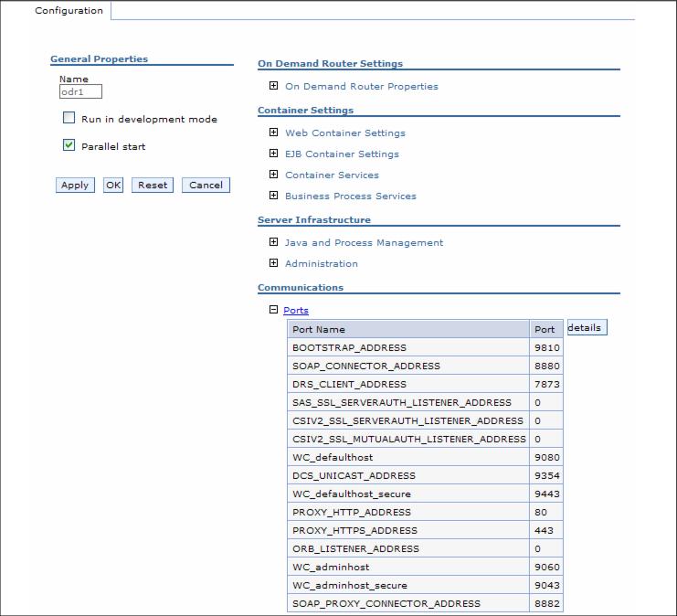677x616 pixels.
Task: Expand Web Container Settings plus icon
Action: point(273,133)
